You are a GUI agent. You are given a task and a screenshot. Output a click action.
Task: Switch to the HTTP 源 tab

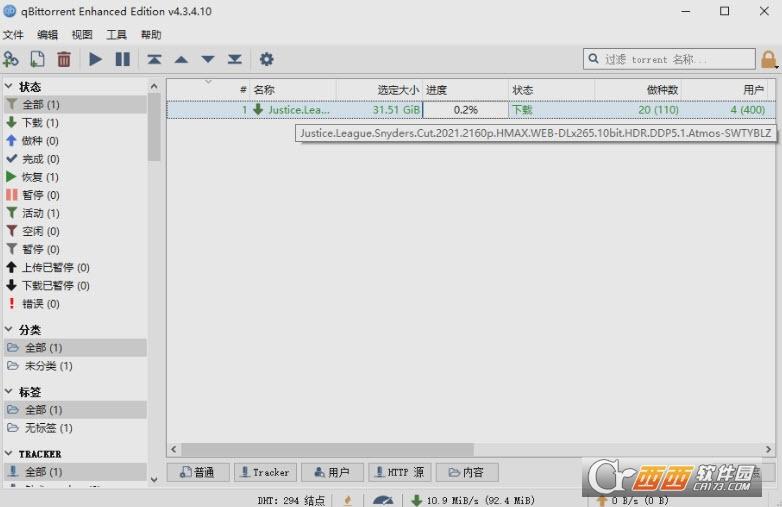[x=399, y=472]
